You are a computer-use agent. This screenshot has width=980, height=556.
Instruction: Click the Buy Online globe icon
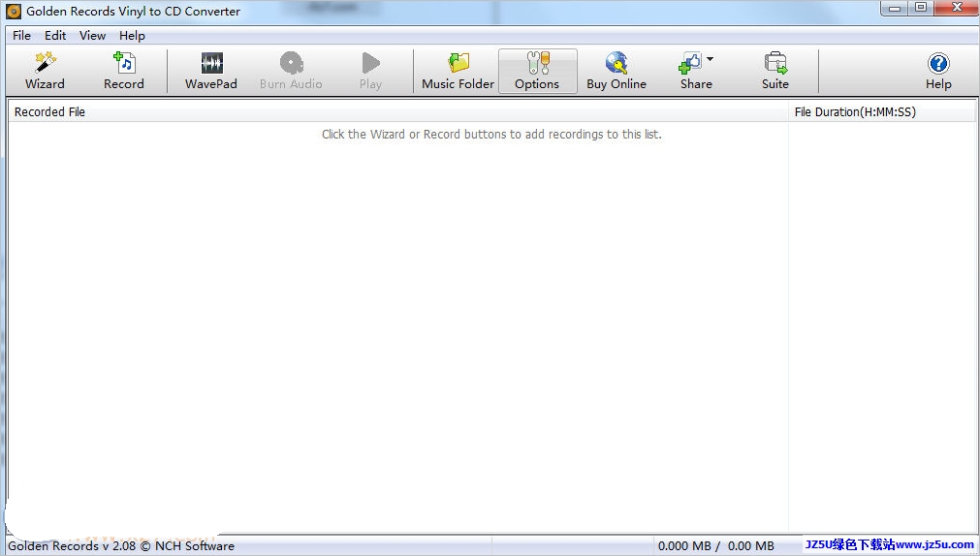(616, 63)
